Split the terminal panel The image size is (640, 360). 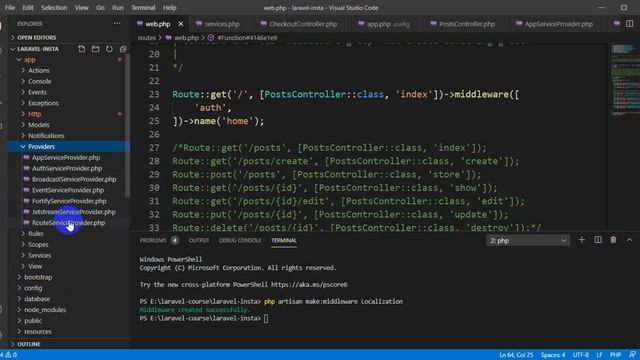598,240
